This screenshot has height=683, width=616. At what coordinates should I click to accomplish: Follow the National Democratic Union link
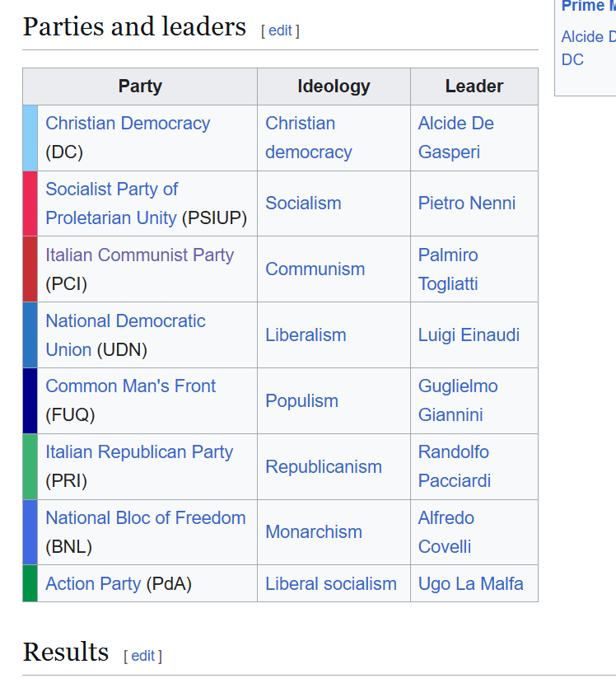125,335
